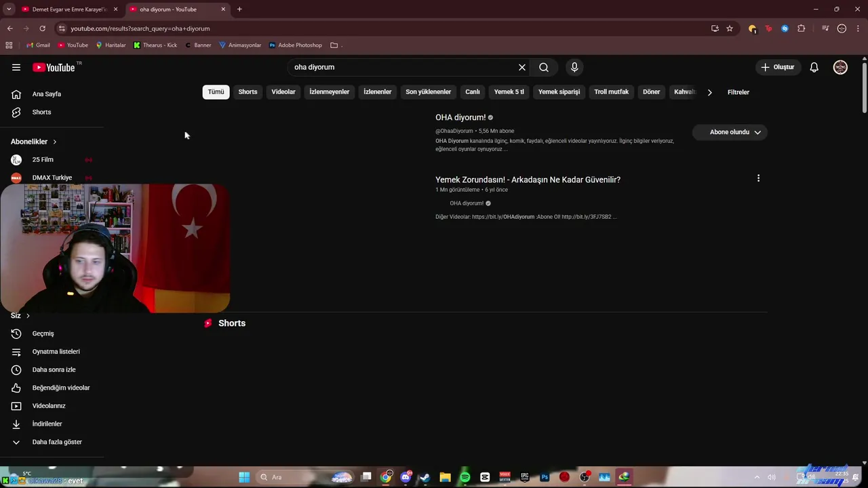Select the İzlenenler filter chip
This screenshot has height=488, width=868.
click(x=378, y=91)
